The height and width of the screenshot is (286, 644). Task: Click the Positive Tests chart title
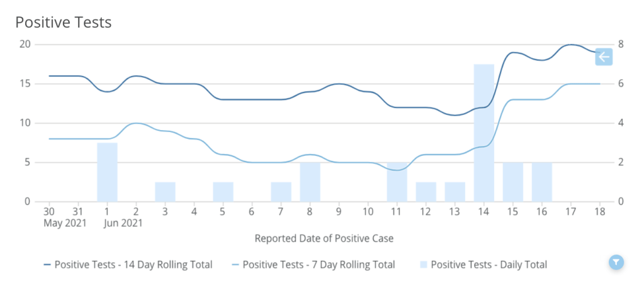pyautogui.click(x=63, y=23)
